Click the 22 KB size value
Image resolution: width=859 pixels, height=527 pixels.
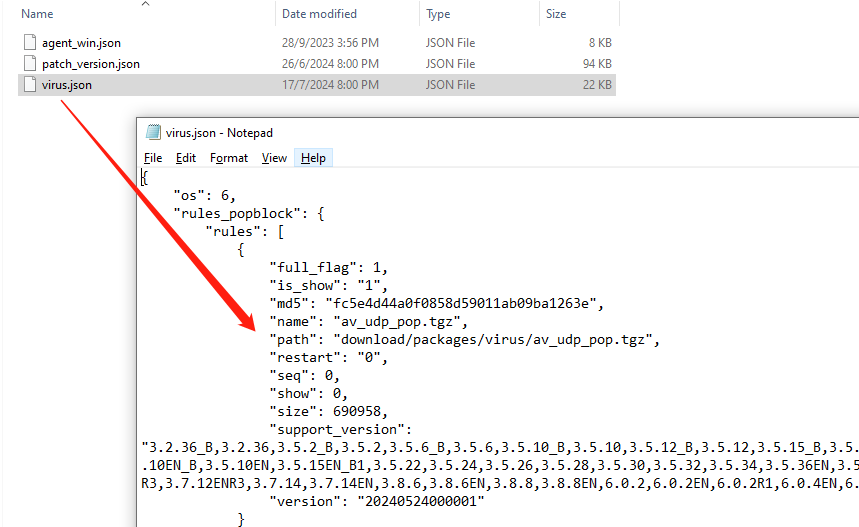[597, 85]
